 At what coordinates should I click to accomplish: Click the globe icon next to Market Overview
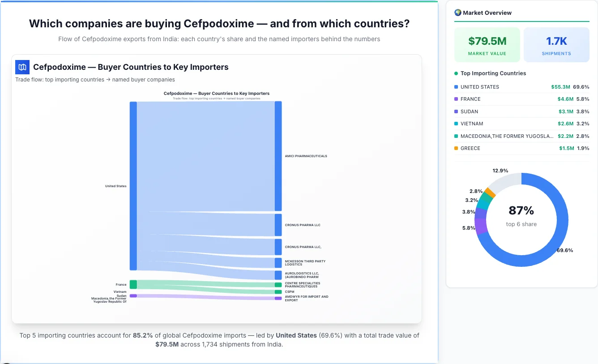tap(457, 13)
